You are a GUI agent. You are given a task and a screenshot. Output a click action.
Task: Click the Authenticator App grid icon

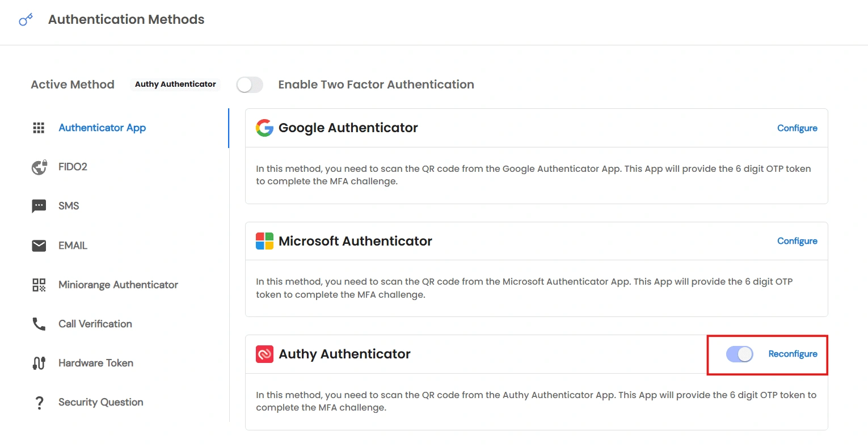coord(39,128)
